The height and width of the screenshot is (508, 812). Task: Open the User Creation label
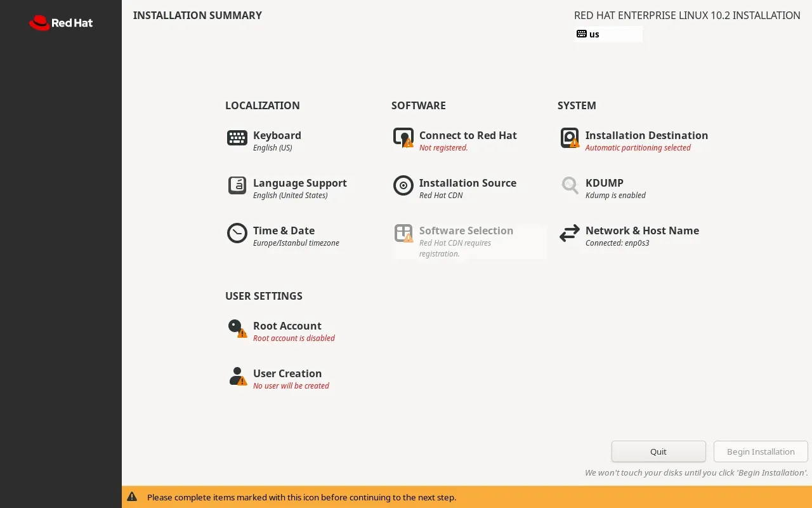287,373
